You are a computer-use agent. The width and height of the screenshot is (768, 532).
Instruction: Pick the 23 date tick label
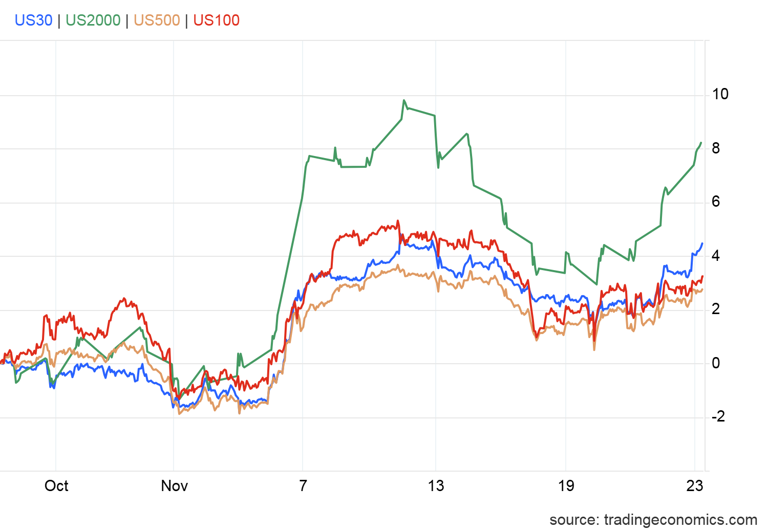pyautogui.click(x=694, y=485)
